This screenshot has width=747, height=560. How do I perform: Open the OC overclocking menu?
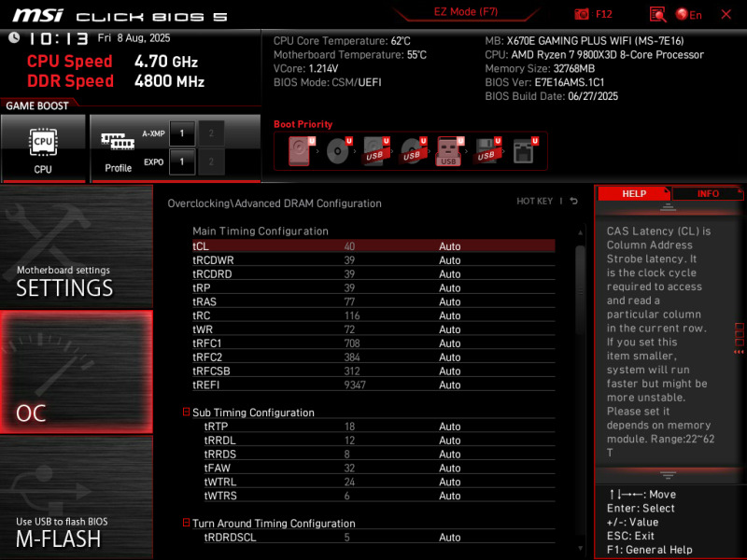[x=77, y=371]
